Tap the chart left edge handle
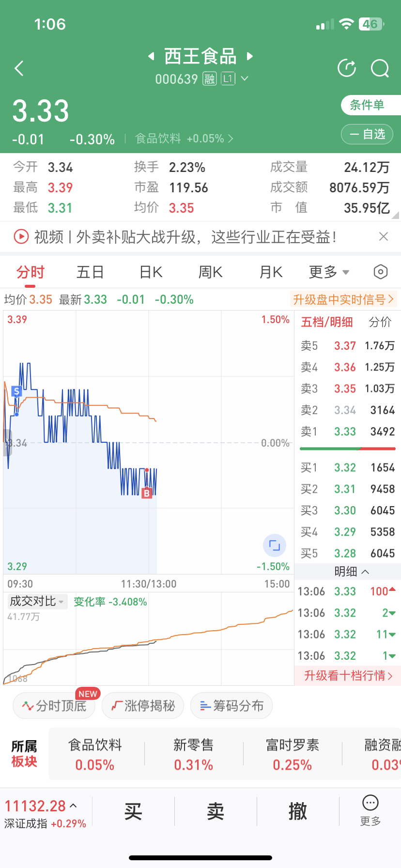Screen dimensions: 401x868 (x=7, y=443)
